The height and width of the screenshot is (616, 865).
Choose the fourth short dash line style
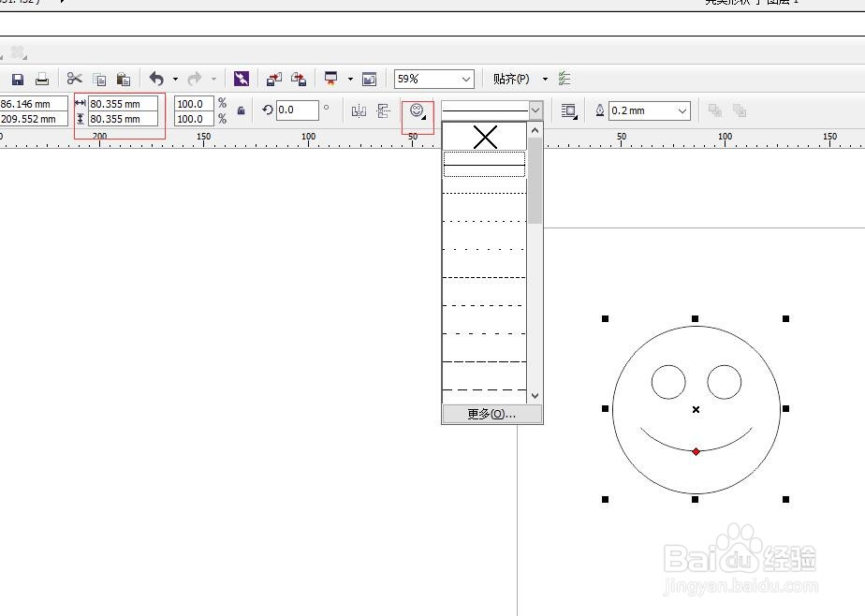484,277
